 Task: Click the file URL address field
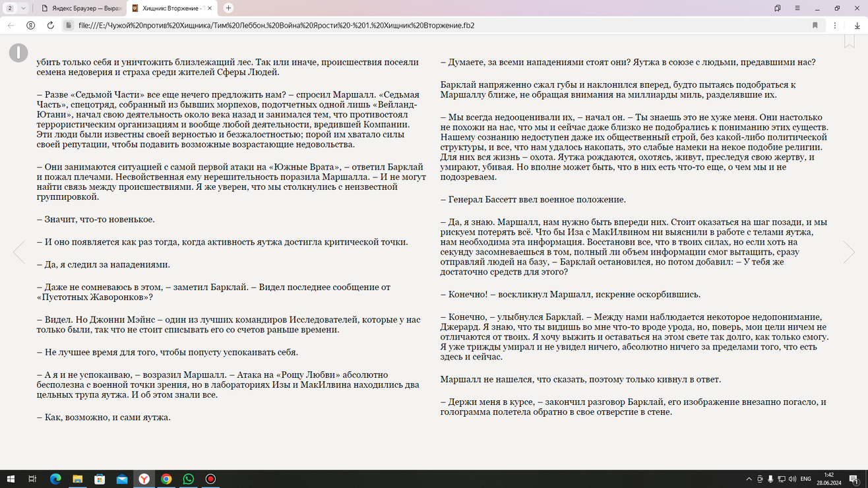tap(396, 25)
